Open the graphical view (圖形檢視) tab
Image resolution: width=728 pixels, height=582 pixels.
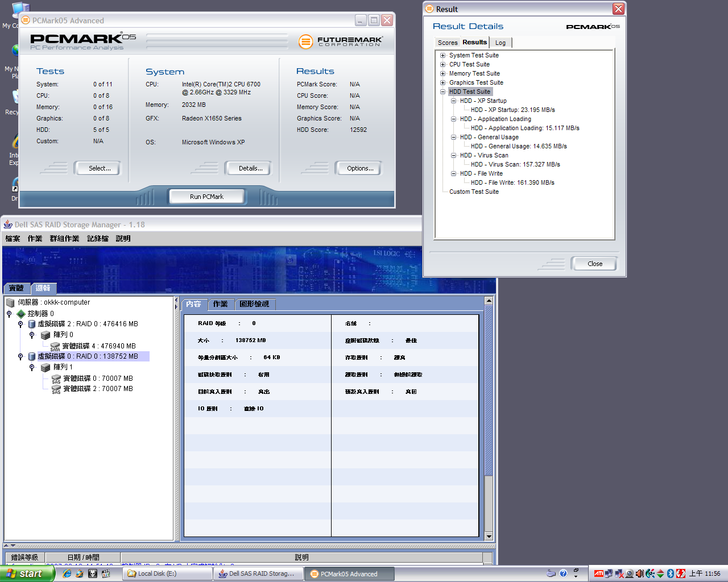click(x=254, y=304)
